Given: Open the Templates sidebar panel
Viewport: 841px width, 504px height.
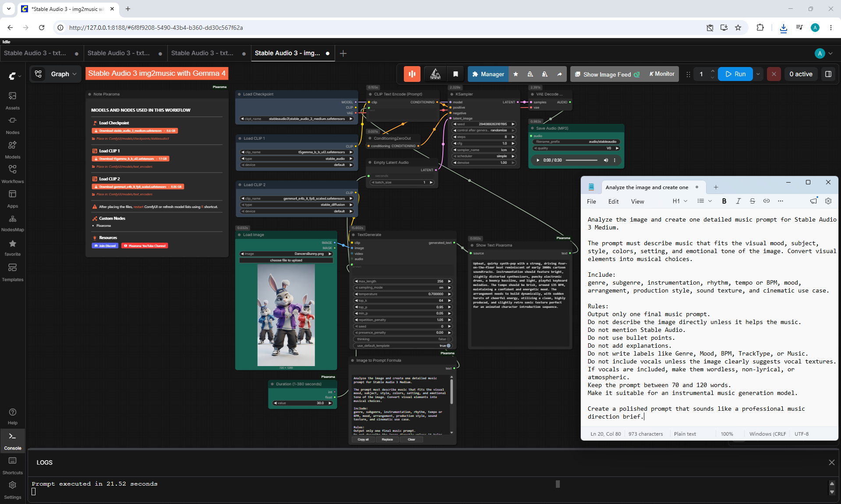Looking at the screenshot, I should coord(12,272).
